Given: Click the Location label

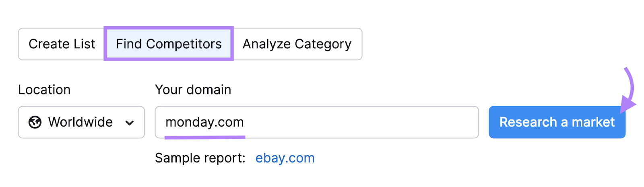Looking at the screenshot, I should (x=44, y=90).
